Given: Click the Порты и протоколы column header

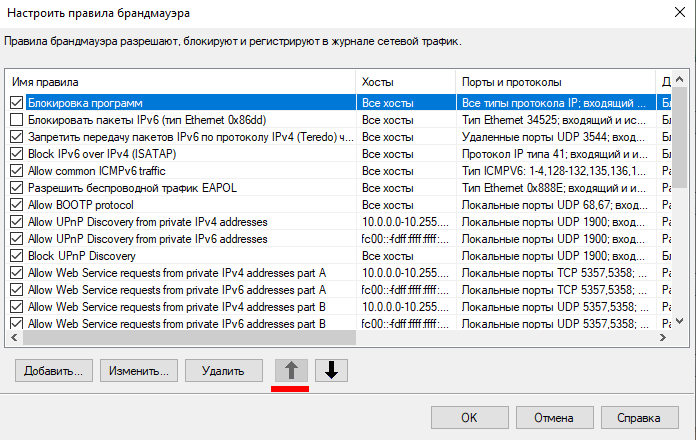Looking at the screenshot, I should coord(553,81).
